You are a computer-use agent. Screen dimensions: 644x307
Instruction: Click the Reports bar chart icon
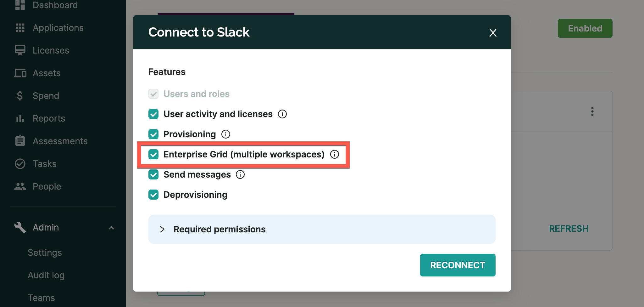tap(20, 118)
